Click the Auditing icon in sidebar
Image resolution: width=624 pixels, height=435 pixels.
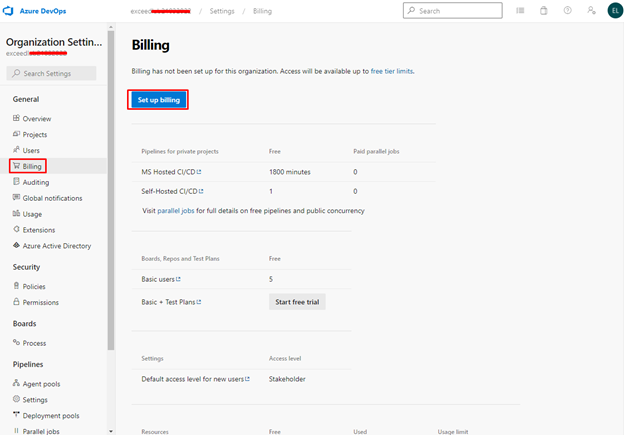[x=16, y=182]
